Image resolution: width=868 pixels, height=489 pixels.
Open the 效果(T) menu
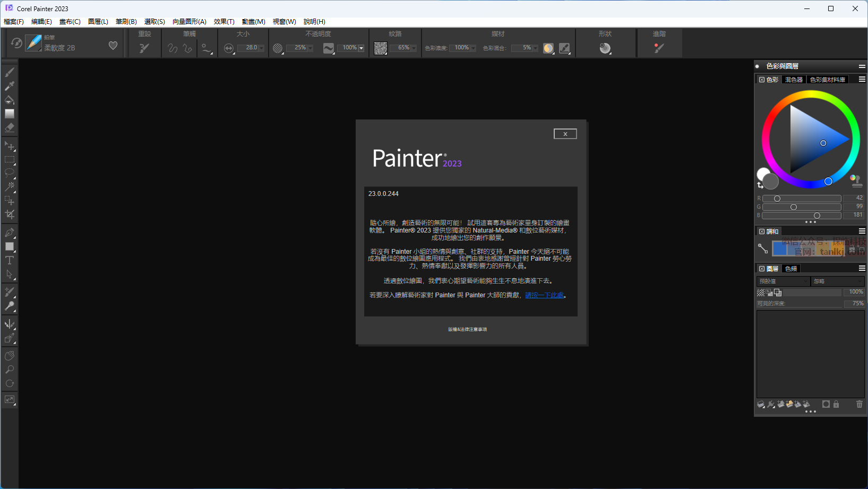[224, 22]
